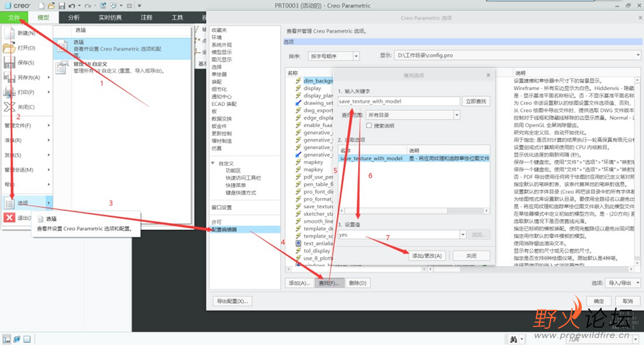Viewport: 644px width, 345px height.
Task: Select 草绘器 in options category list
Action: [219, 74]
